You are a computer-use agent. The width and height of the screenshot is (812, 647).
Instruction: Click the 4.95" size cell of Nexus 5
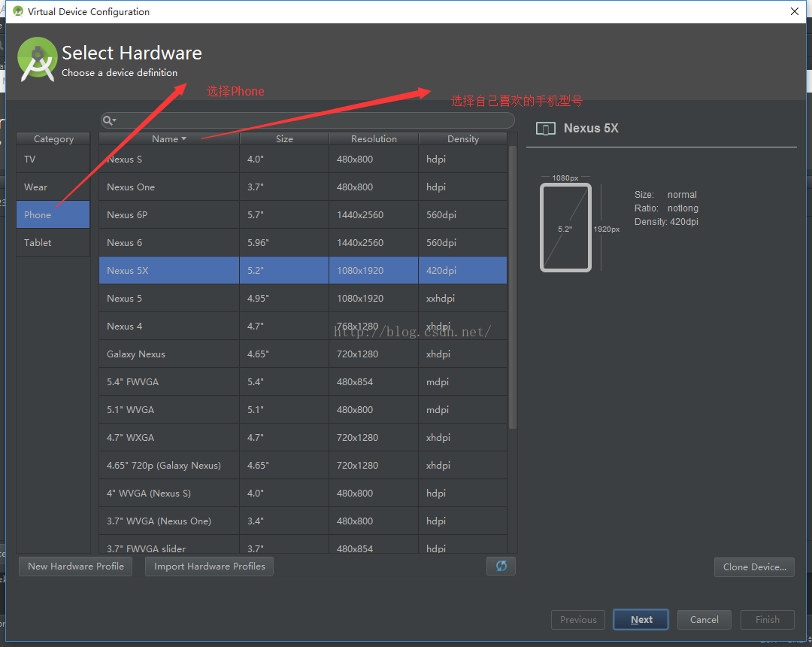(284, 299)
